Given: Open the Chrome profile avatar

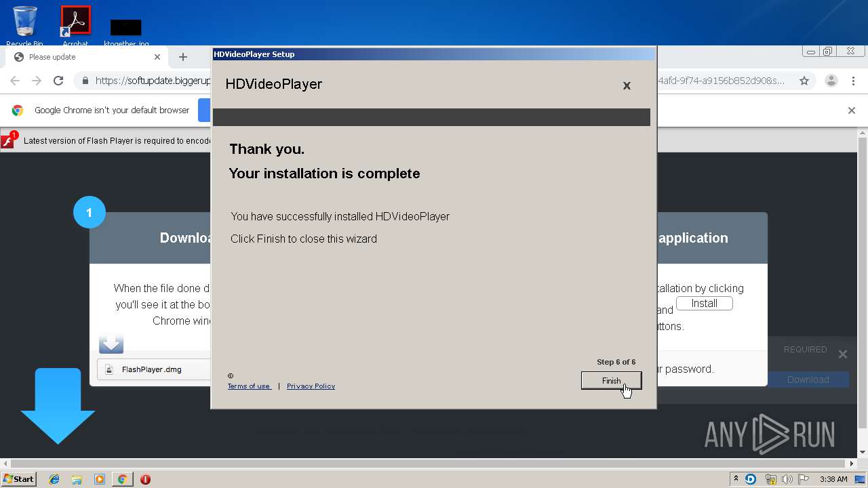Looking at the screenshot, I should (x=831, y=81).
